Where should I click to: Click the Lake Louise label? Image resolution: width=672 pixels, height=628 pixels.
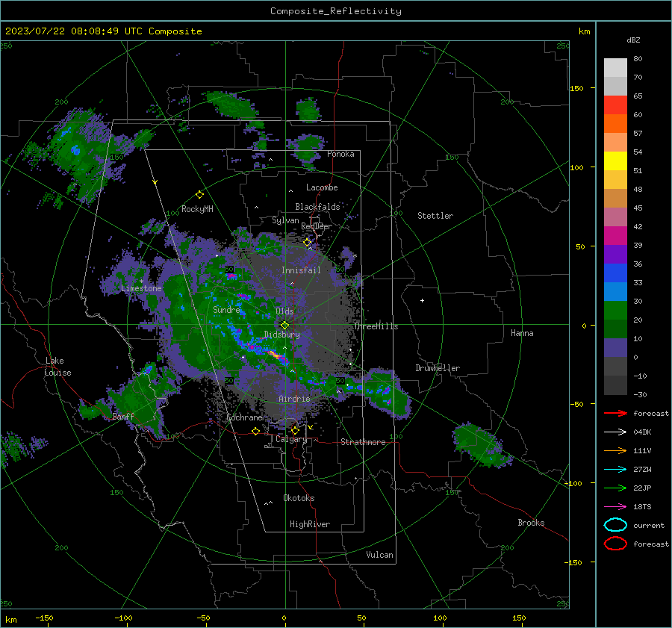[x=57, y=367]
